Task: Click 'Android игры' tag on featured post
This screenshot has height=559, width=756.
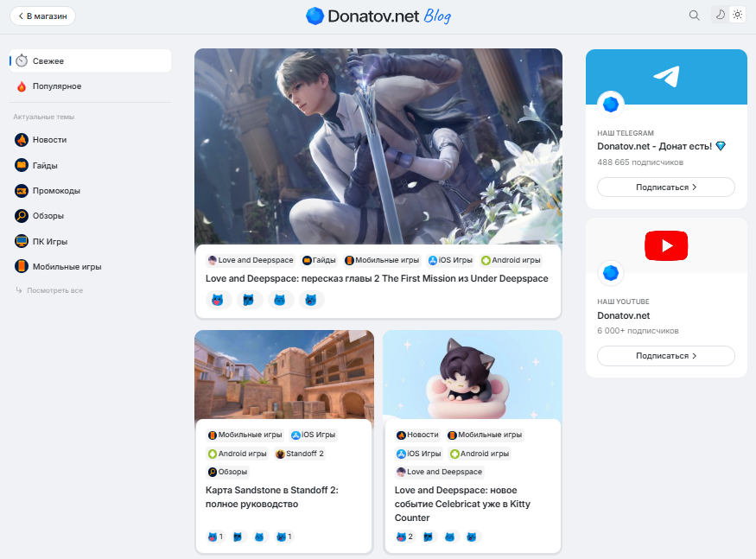Action: click(511, 260)
